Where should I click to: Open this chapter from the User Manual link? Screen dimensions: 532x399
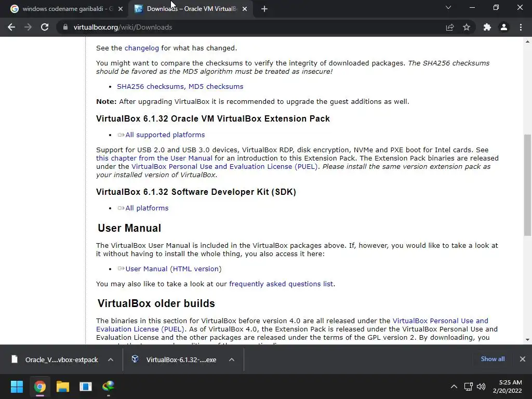(x=154, y=158)
